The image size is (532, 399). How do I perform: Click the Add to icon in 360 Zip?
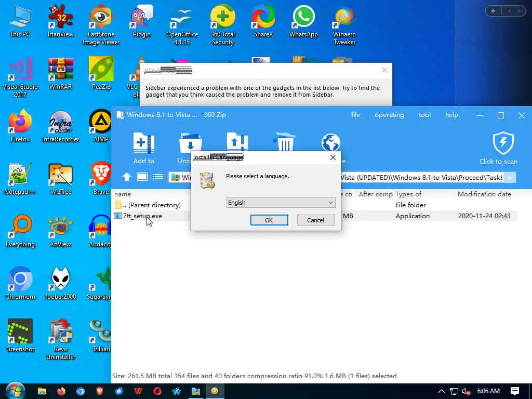144,149
